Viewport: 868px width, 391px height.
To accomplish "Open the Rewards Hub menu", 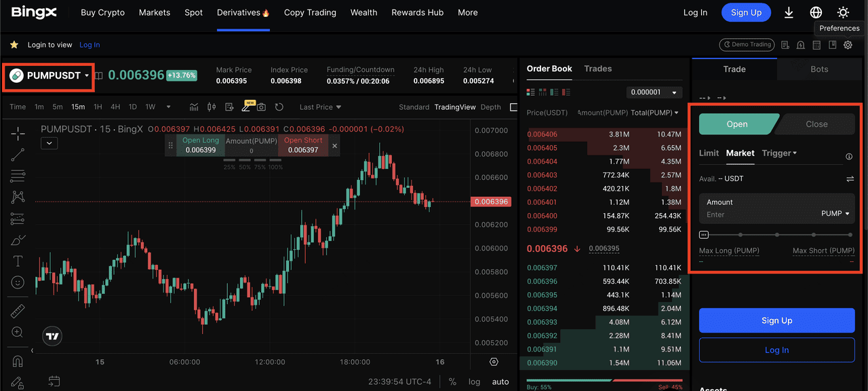I will pyautogui.click(x=418, y=12).
